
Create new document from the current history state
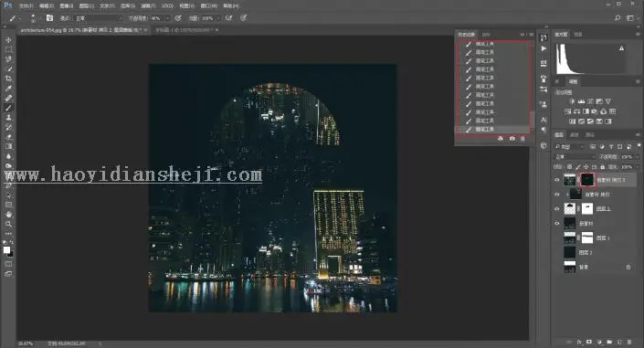501,139
